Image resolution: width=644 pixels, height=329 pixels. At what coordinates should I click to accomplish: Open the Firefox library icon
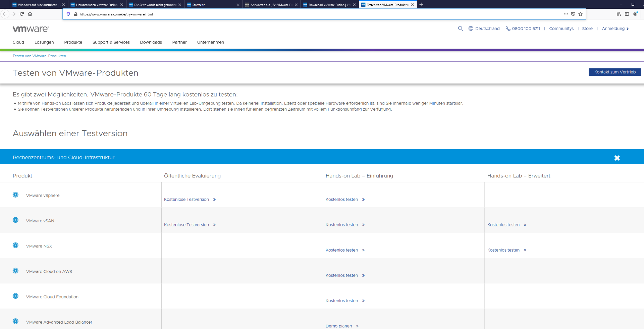[x=619, y=14]
